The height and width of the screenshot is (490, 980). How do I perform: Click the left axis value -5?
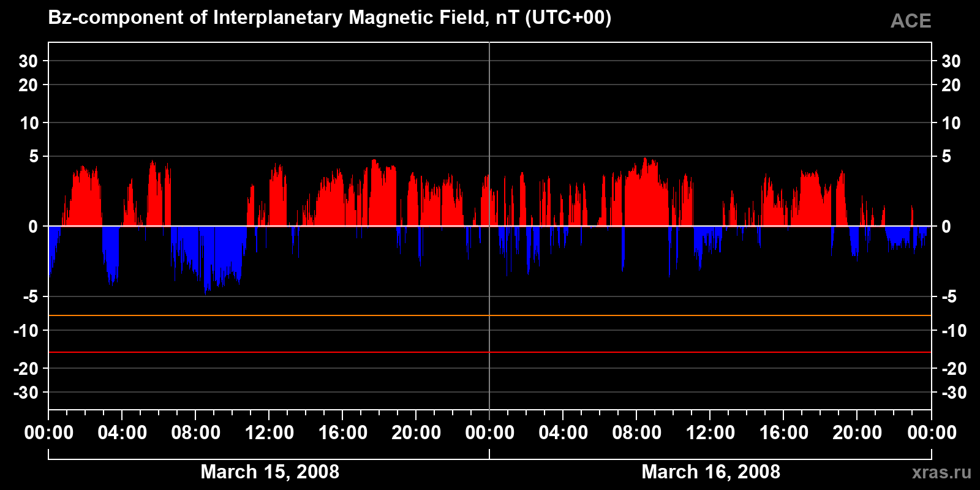(31, 297)
